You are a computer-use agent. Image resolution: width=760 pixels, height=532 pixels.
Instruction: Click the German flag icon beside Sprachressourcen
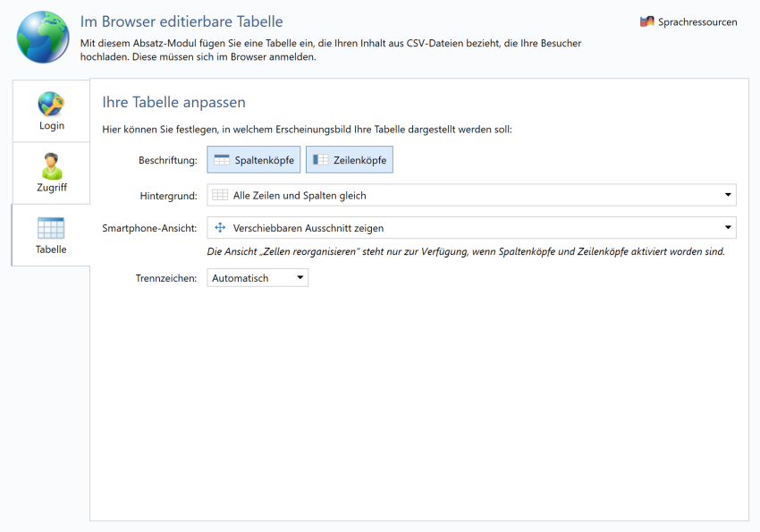(645, 21)
